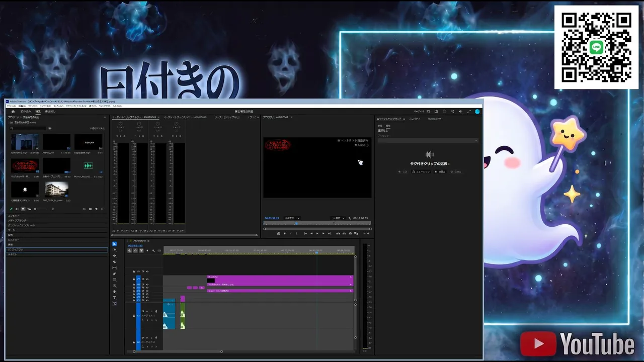Toggle V7 track visibility eye
Image resolution: width=644 pixels, height=362 pixels.
click(147, 279)
